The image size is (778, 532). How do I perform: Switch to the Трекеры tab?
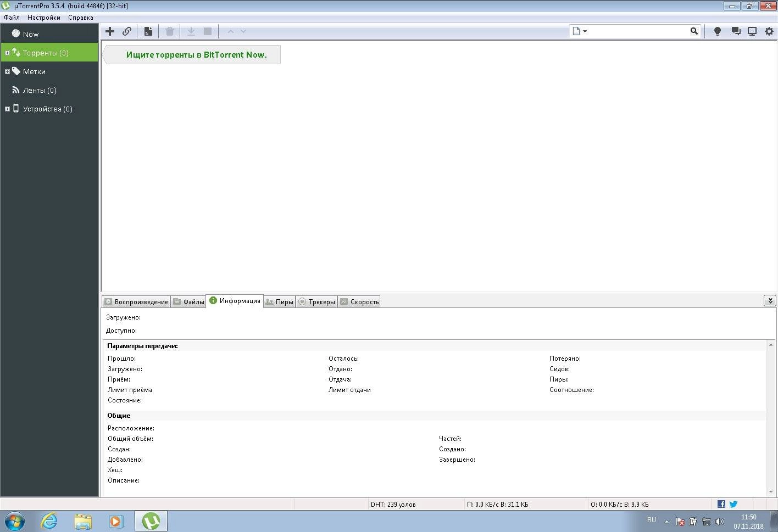(x=316, y=301)
